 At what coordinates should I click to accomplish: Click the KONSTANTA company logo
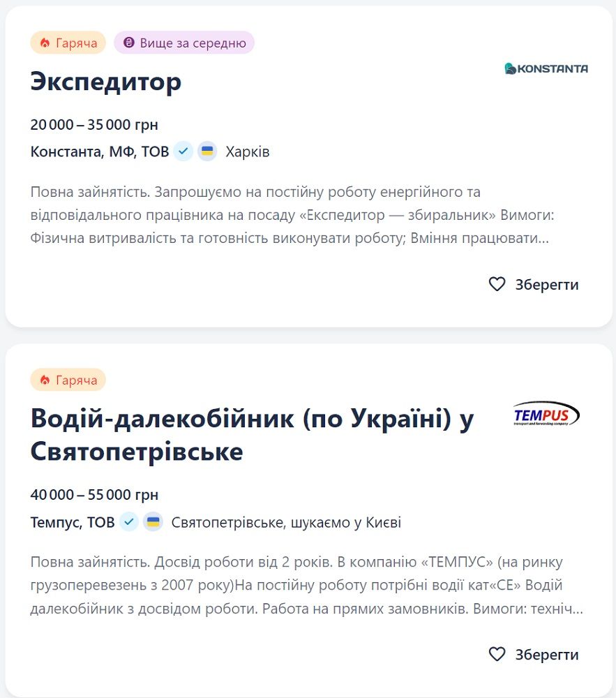pos(546,68)
